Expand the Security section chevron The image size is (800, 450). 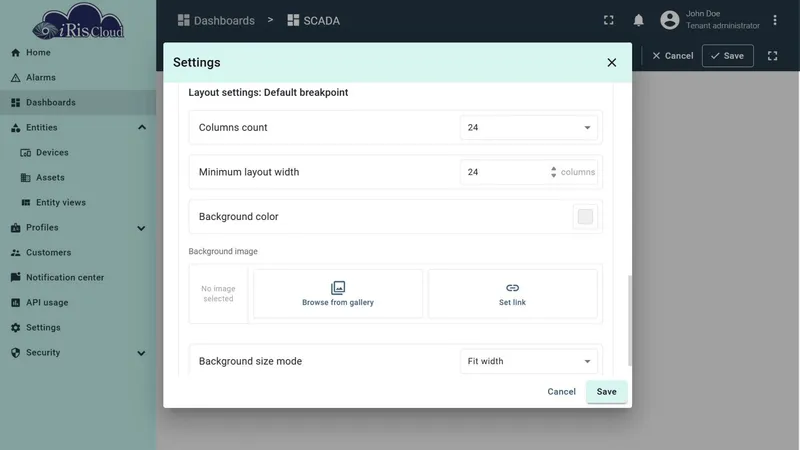(x=141, y=353)
